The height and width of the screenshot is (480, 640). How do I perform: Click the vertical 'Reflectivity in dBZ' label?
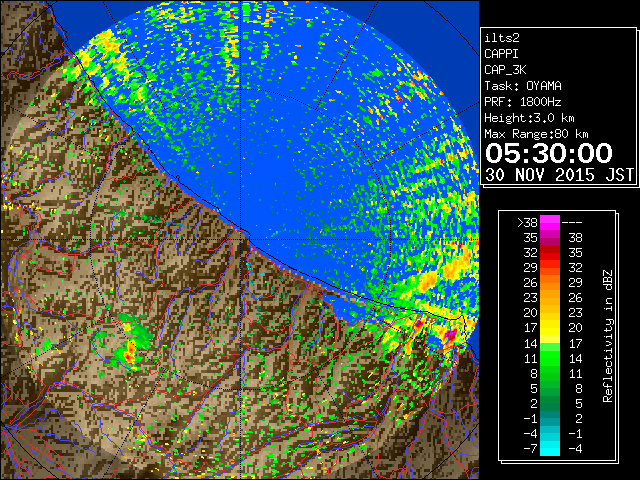[x=607, y=336]
